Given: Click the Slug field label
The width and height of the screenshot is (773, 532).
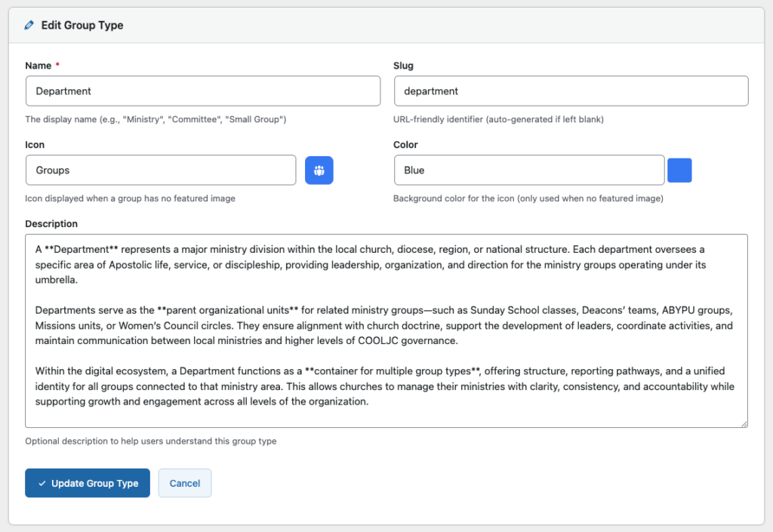Looking at the screenshot, I should [x=403, y=66].
